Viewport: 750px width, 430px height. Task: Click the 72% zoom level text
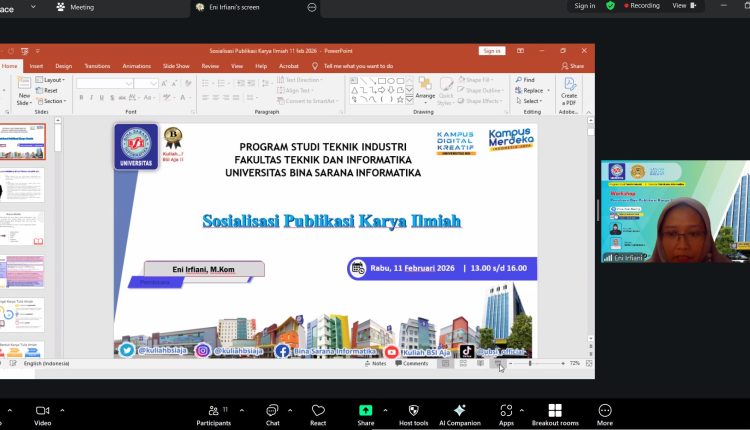(x=575, y=364)
